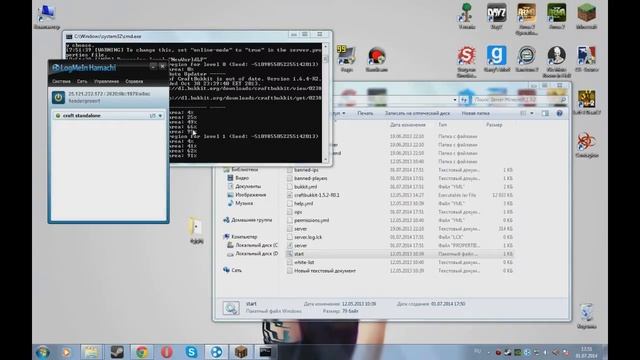
Task: Click Записать на оптический диск button
Action: click(417, 113)
